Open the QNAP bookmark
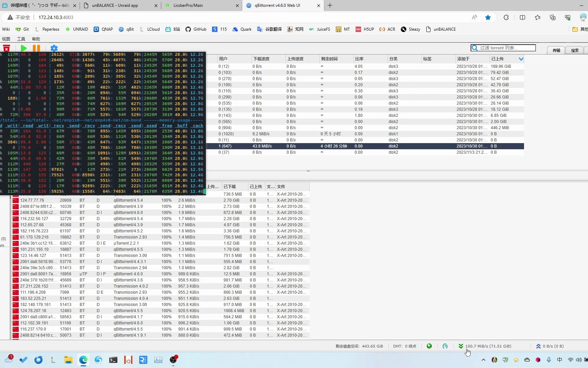 coord(103,29)
